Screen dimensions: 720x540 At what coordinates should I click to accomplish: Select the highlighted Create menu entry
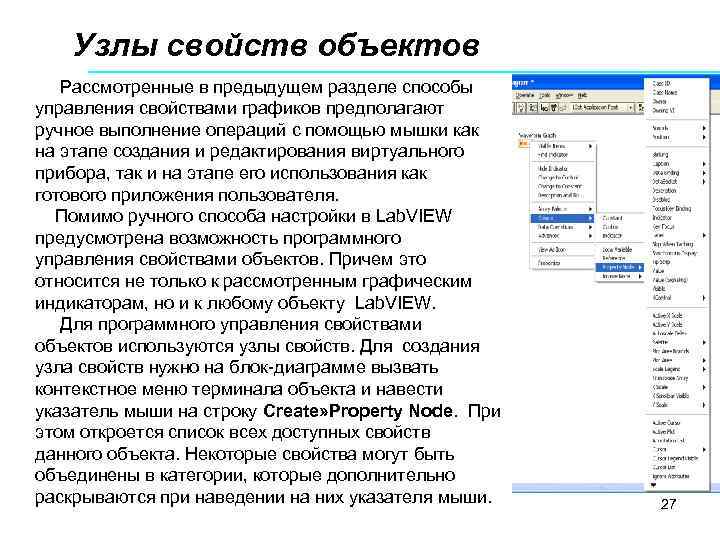tap(562, 218)
